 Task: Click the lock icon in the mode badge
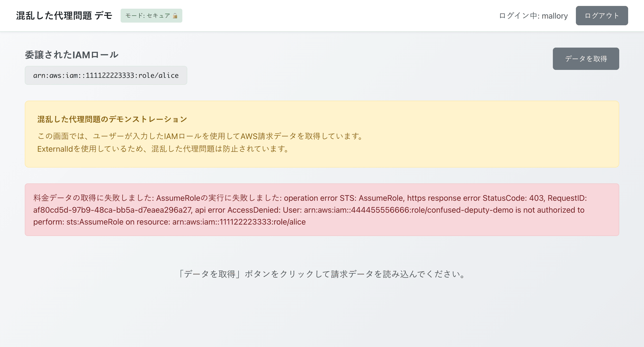pyautogui.click(x=175, y=16)
